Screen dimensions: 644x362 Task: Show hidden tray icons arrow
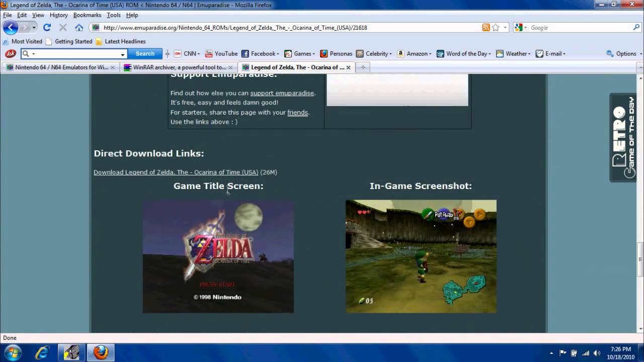[x=551, y=353]
